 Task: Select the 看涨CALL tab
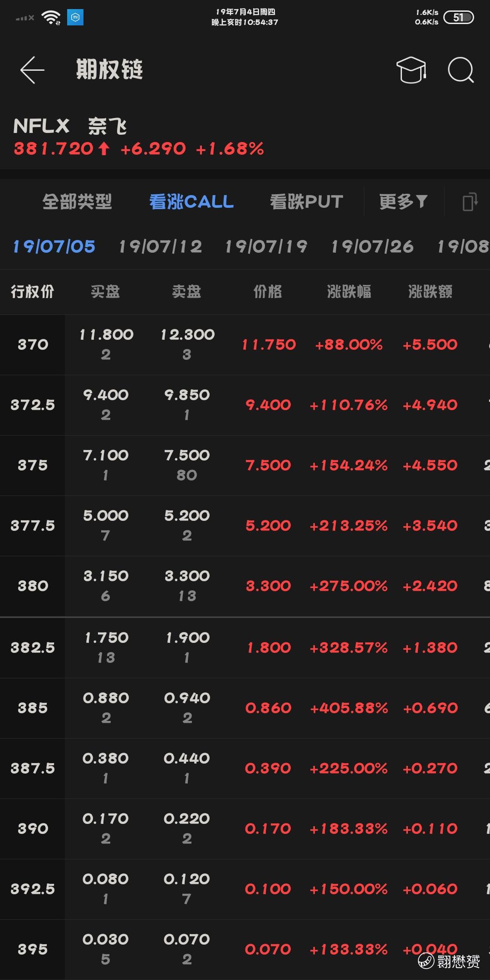tap(191, 201)
